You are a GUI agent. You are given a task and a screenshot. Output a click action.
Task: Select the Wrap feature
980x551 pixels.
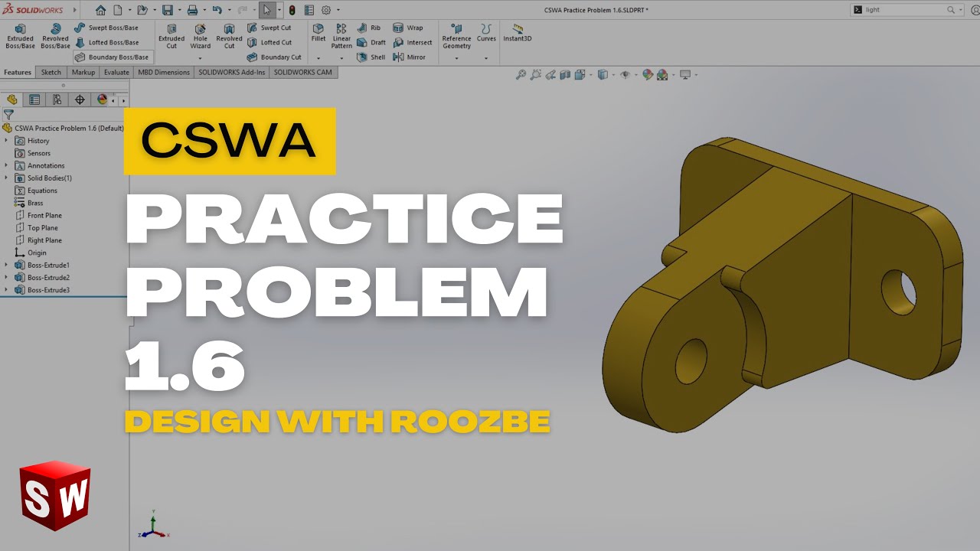pyautogui.click(x=408, y=28)
